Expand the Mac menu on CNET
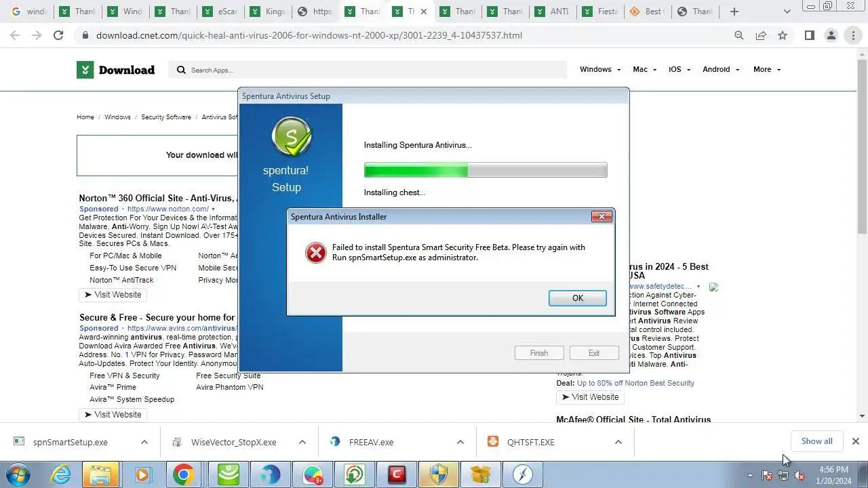 coord(644,69)
